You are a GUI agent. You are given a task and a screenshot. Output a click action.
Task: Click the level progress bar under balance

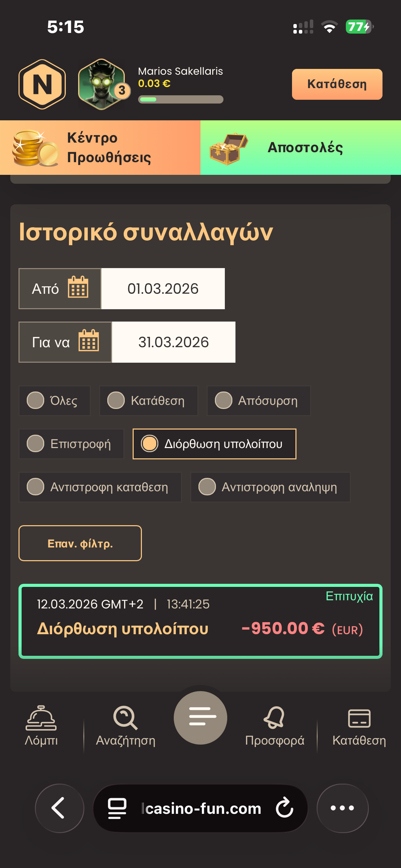pos(181,99)
